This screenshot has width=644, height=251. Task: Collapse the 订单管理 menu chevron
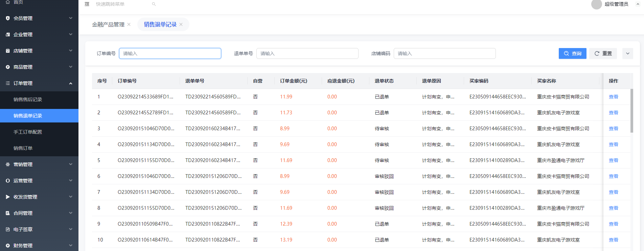click(71, 83)
